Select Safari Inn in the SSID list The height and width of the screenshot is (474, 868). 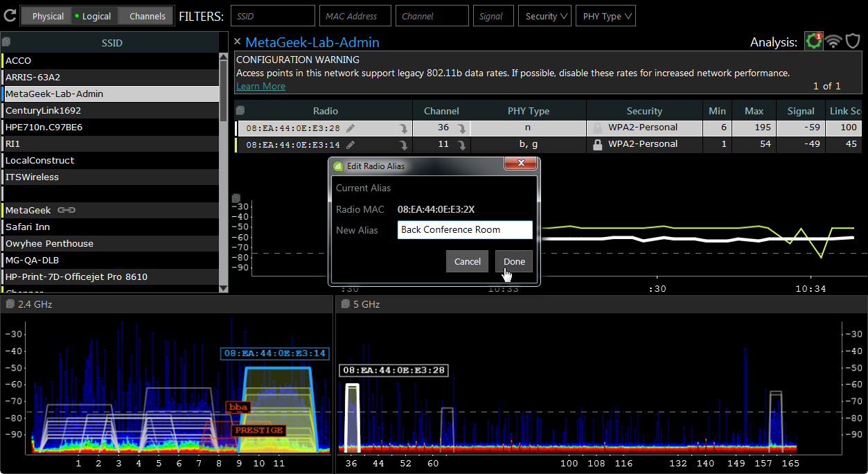(28, 227)
